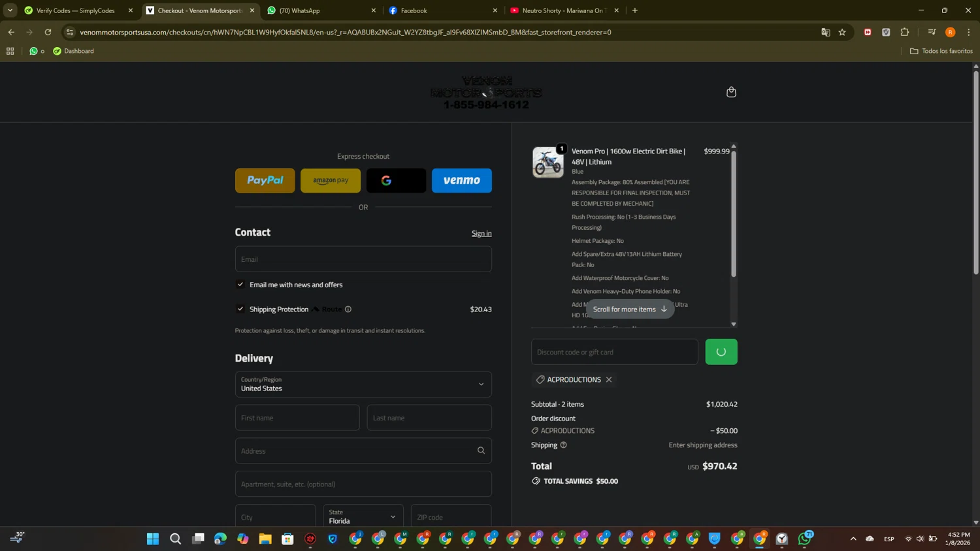Image resolution: width=980 pixels, height=551 pixels.
Task: Open the Dashboard bookmark
Action: coord(73,51)
